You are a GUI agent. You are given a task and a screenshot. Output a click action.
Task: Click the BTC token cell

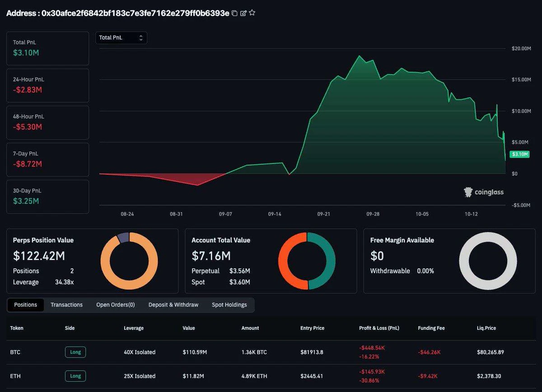tap(15, 352)
